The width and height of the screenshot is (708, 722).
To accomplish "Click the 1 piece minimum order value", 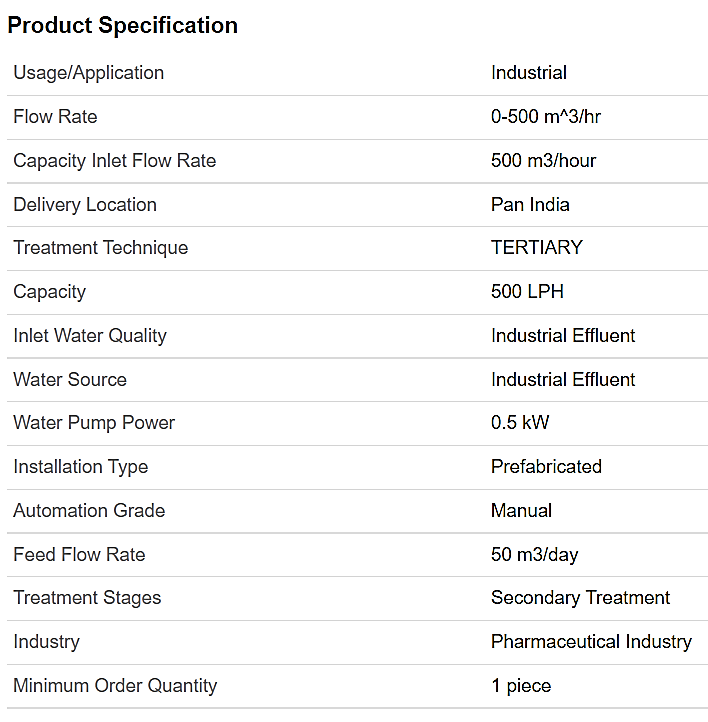I will (520, 686).
